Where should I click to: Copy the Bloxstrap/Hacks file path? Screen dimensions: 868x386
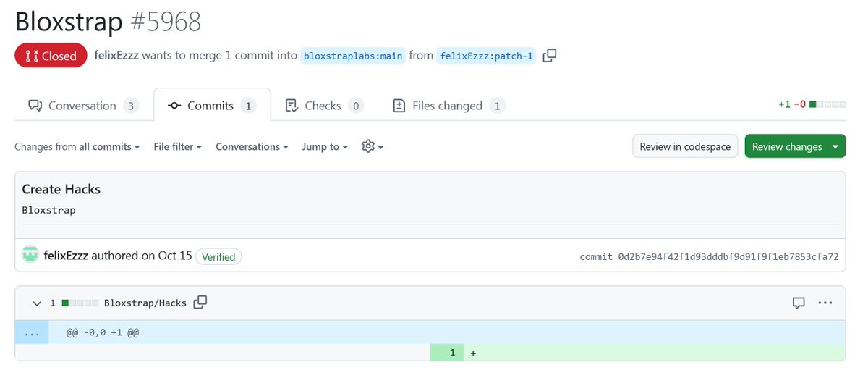click(200, 302)
